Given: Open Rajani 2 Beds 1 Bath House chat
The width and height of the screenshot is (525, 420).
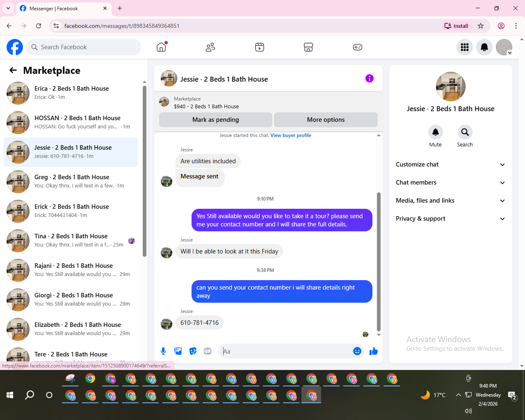Looking at the screenshot, I should (x=71, y=270).
